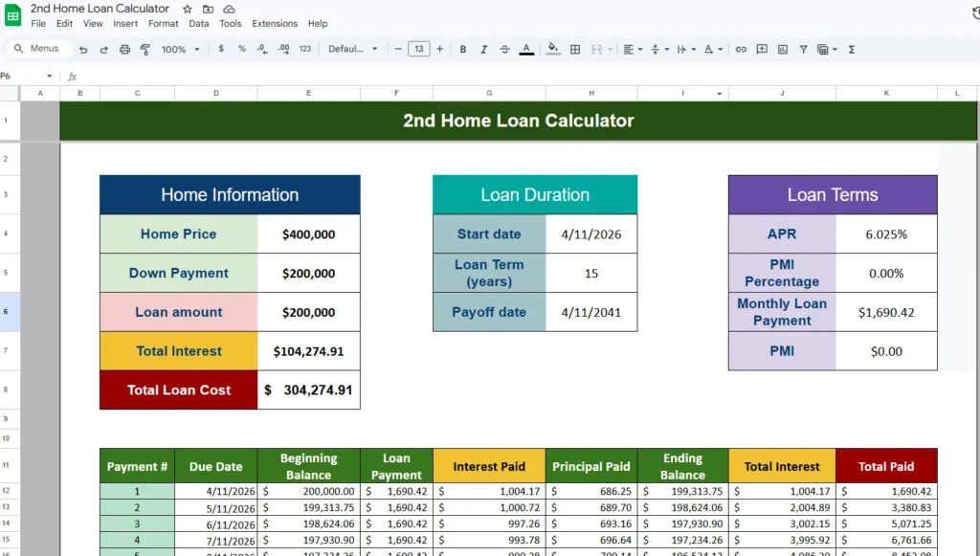Click the Menus search button

coord(36,48)
